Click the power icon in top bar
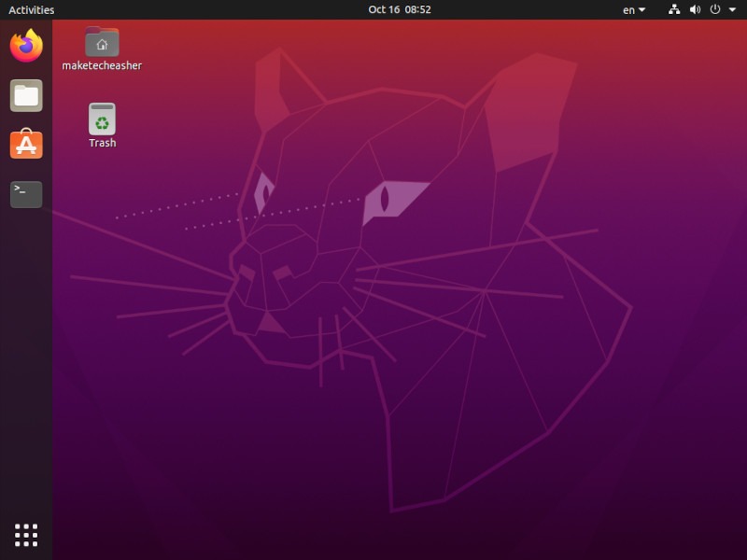747x560 pixels. click(715, 10)
